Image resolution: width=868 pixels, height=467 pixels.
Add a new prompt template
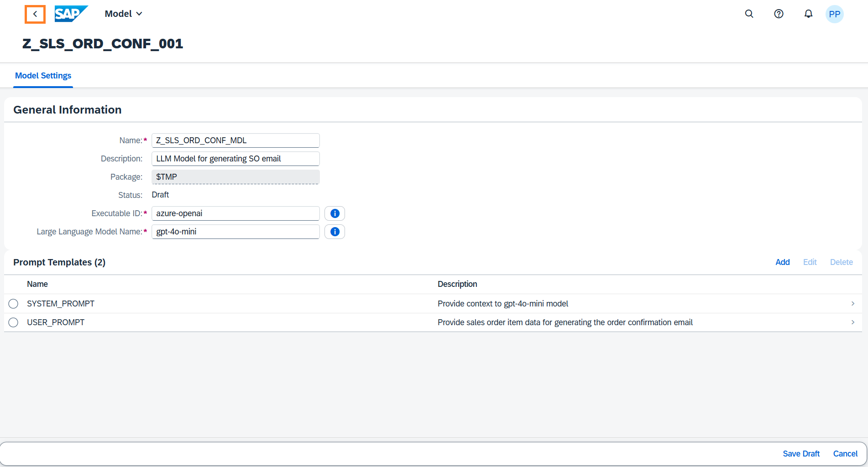782,262
